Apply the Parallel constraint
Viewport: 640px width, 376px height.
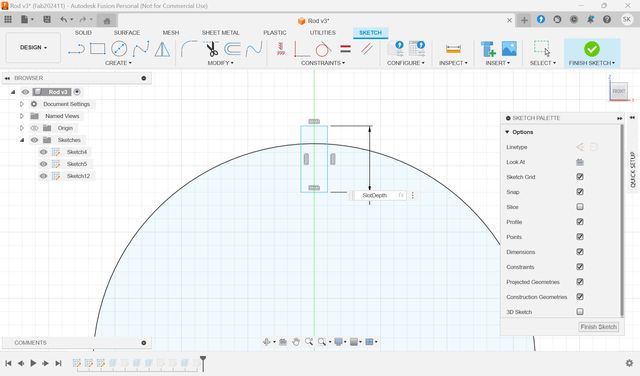pos(367,49)
